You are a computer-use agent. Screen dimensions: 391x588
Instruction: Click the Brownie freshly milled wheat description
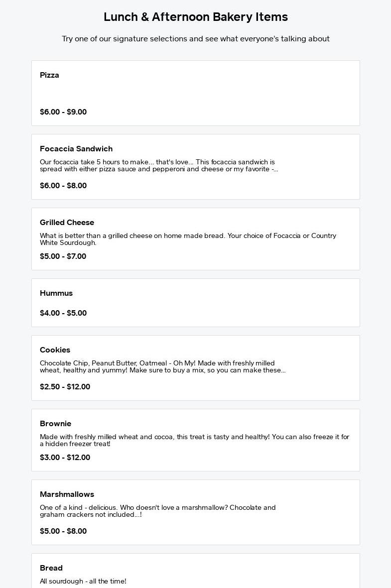pos(194,440)
